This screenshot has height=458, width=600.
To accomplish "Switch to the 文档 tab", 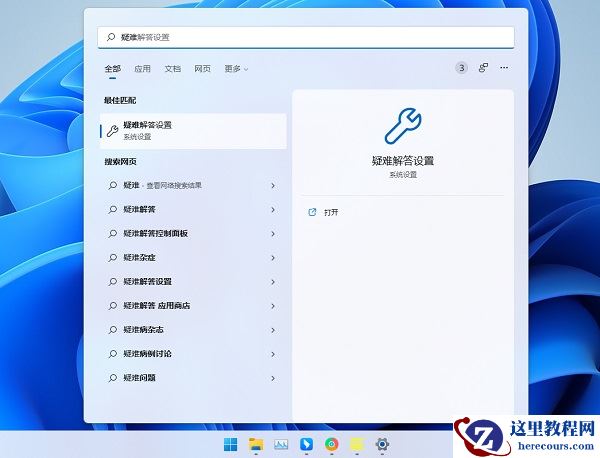I will 173,69.
